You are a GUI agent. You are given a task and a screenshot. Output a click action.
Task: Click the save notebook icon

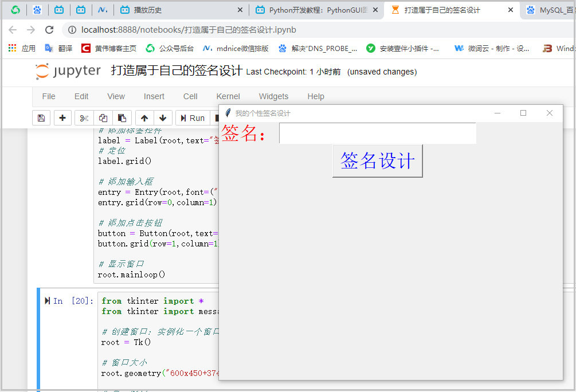pos(41,118)
